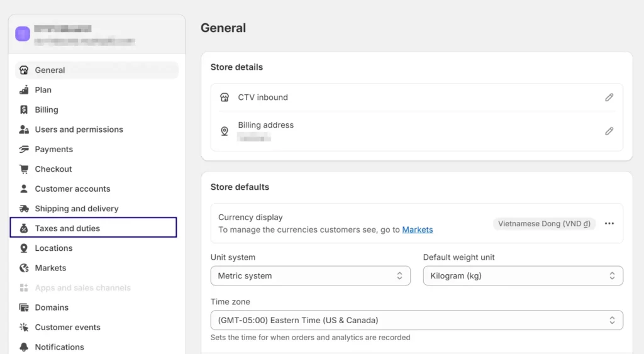The height and width of the screenshot is (354, 644).
Task: Go to Users and permissions
Action: (79, 130)
